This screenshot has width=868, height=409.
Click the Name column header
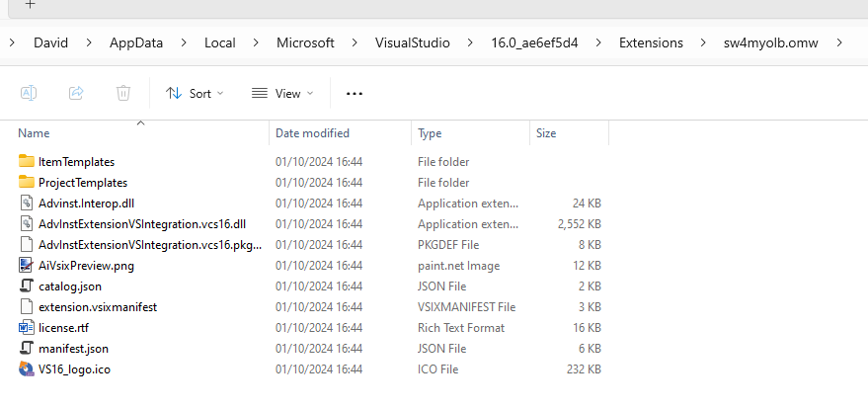pos(35,133)
